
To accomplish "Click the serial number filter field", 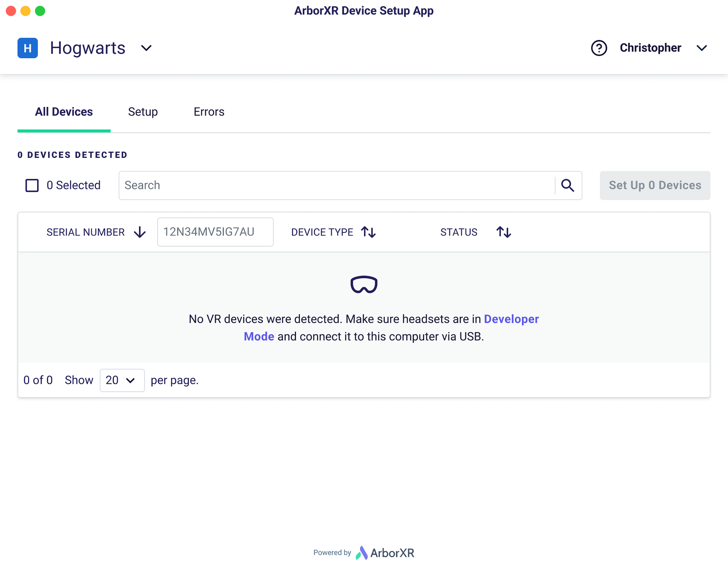I will (x=215, y=232).
